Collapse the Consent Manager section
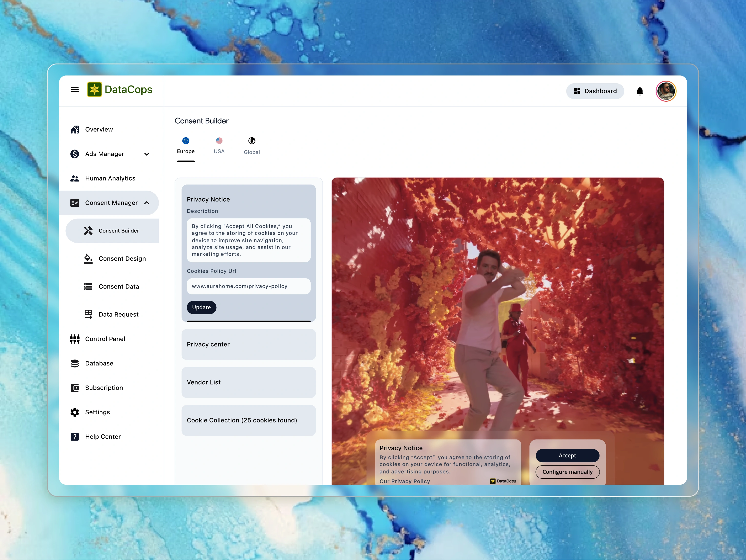This screenshot has height=560, width=746. (x=147, y=203)
